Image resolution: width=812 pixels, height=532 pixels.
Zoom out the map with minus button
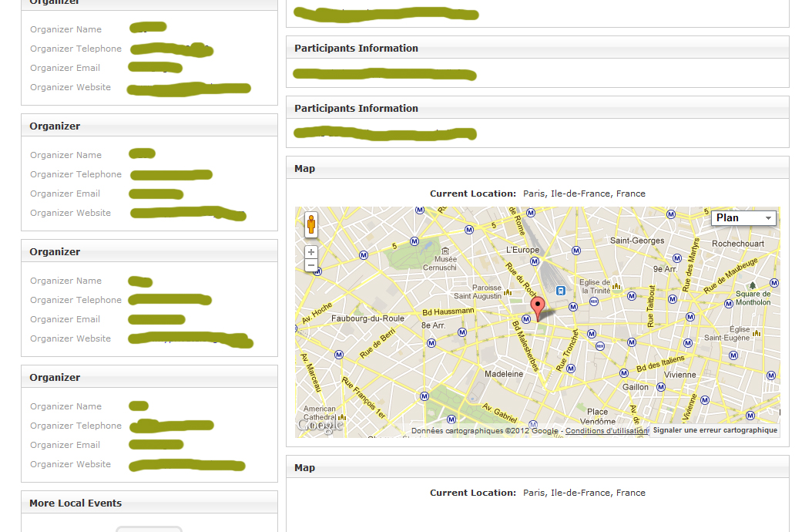point(311,265)
